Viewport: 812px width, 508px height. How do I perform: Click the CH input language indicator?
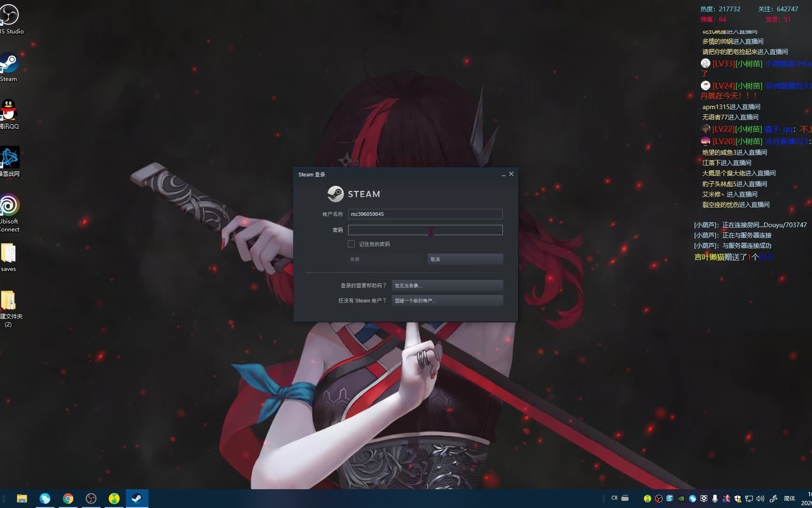pyautogui.click(x=615, y=498)
